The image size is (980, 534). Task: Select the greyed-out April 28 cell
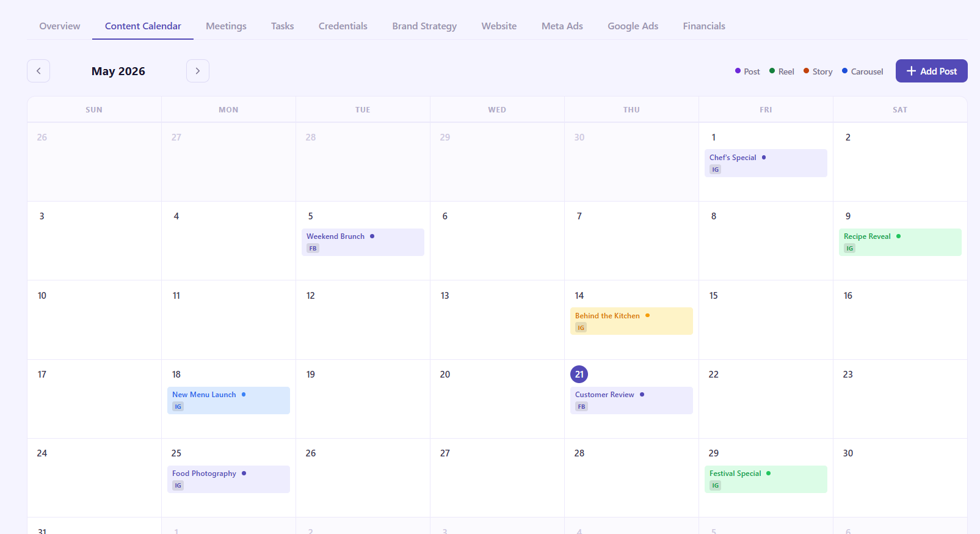point(363,162)
